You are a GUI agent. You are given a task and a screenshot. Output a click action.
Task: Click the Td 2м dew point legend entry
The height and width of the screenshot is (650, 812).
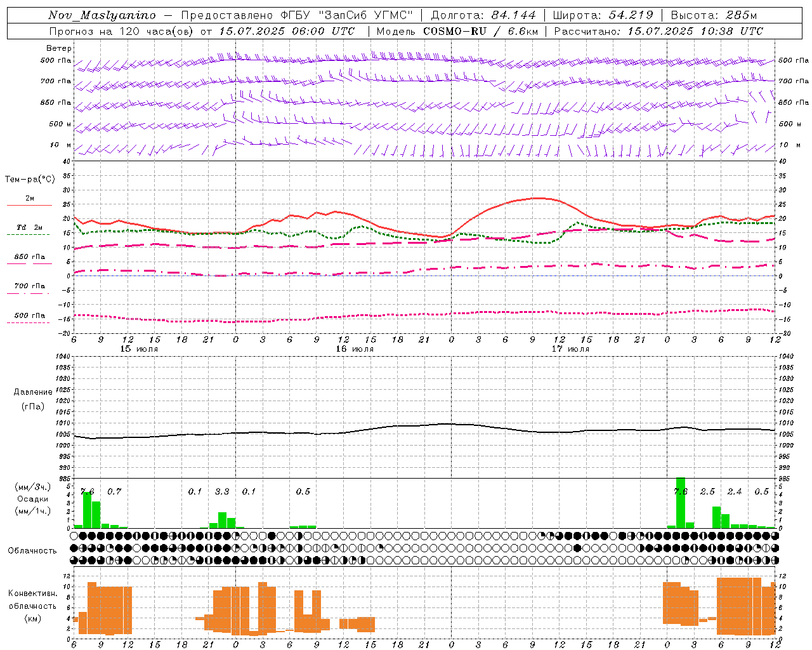click(30, 227)
